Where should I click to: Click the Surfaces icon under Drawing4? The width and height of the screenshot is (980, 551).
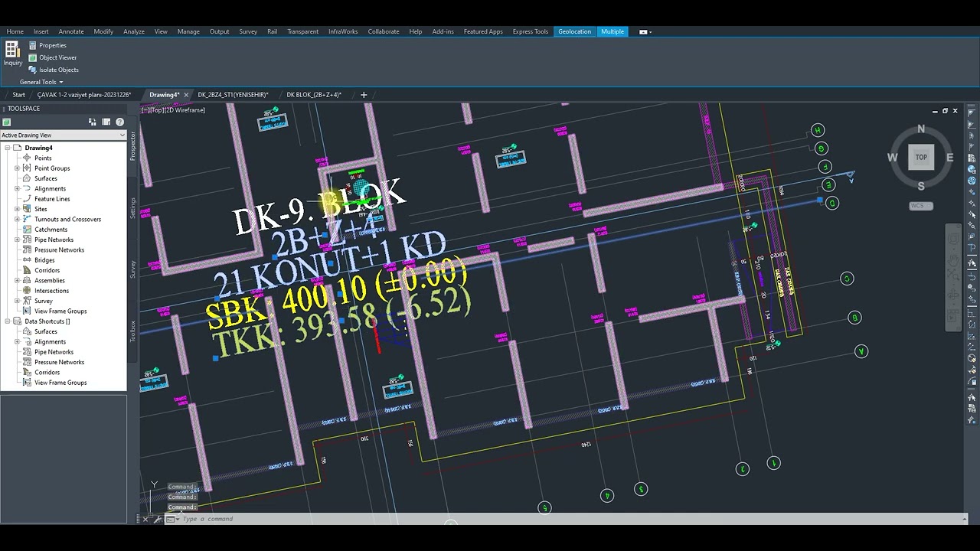(27, 178)
